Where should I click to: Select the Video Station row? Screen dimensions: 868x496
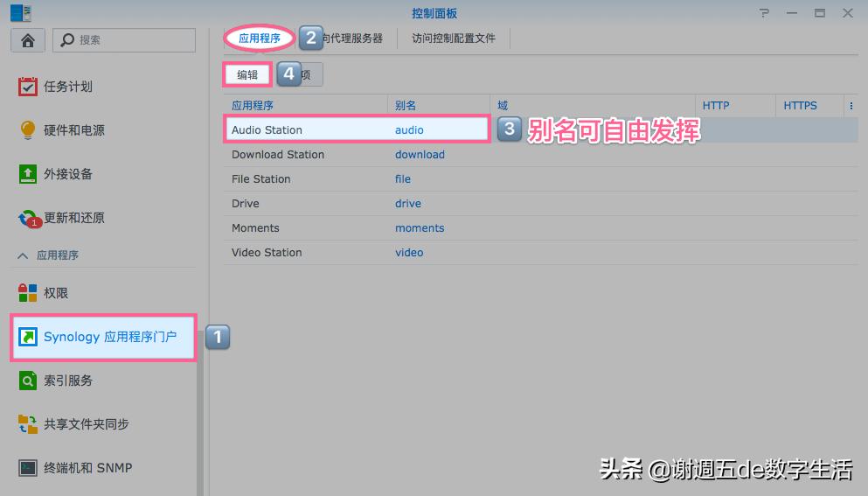coord(541,252)
